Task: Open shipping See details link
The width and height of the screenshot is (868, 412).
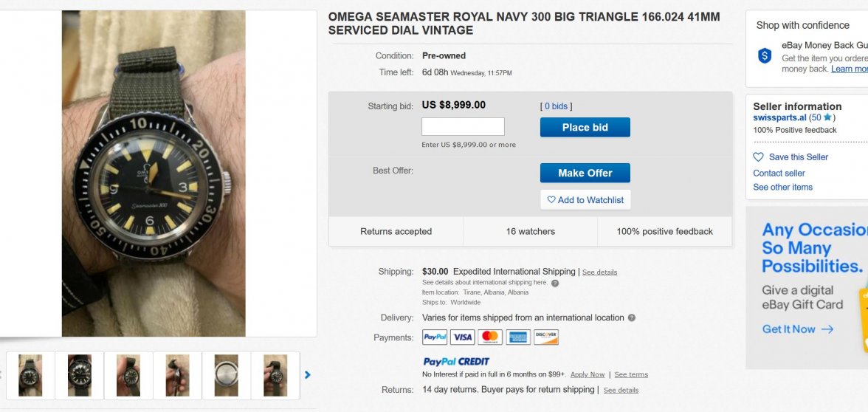Action: [x=599, y=272]
